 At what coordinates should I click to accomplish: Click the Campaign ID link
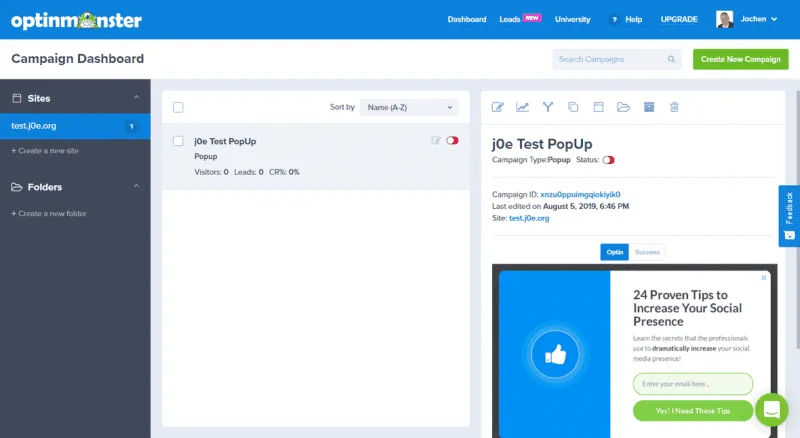[x=580, y=194]
